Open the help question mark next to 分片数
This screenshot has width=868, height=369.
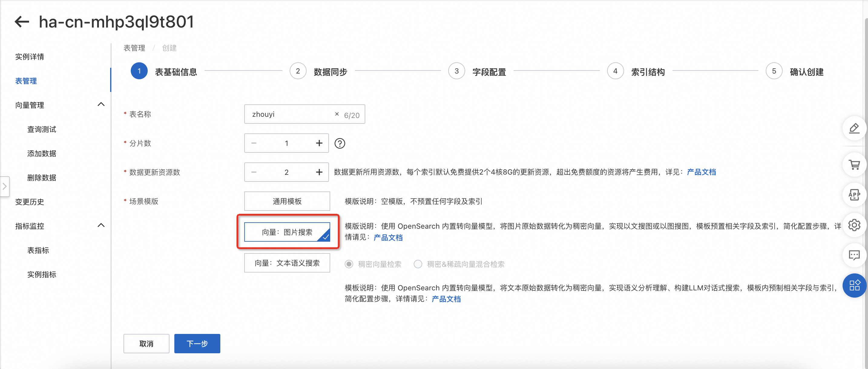[340, 143]
